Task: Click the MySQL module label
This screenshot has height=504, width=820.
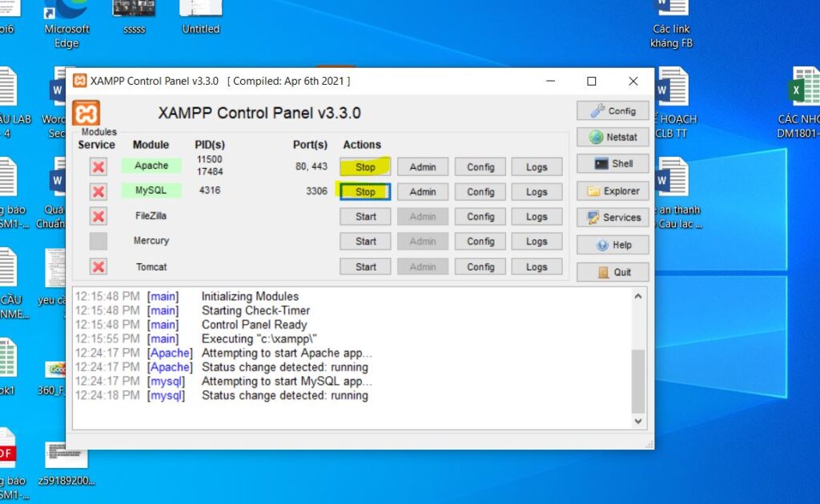Action: (x=151, y=190)
